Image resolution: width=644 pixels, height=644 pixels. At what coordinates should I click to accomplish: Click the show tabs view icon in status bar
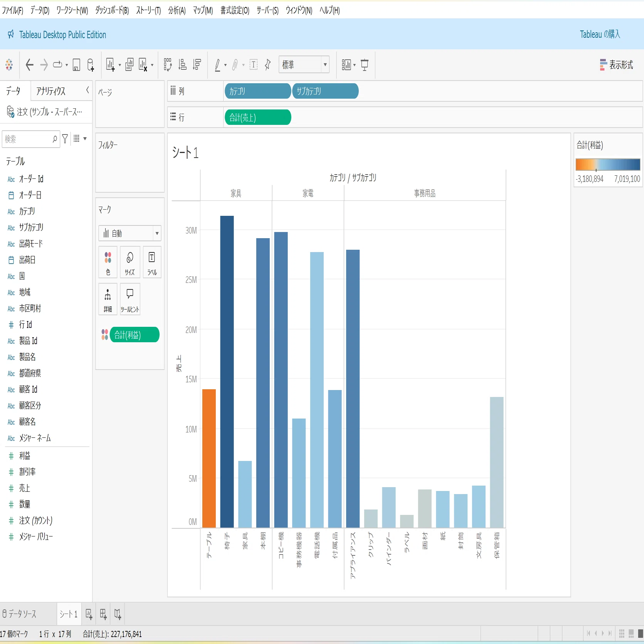pos(641,634)
